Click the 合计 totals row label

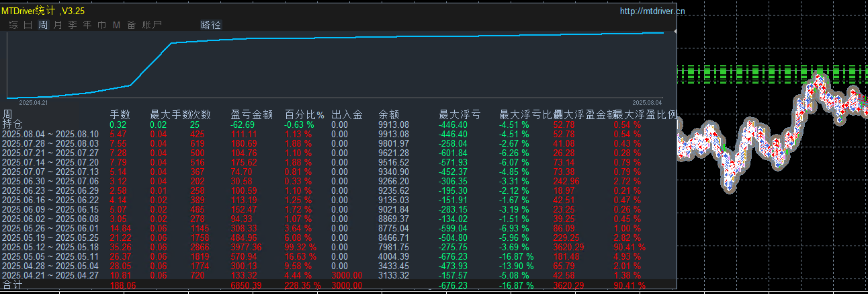click(12, 285)
